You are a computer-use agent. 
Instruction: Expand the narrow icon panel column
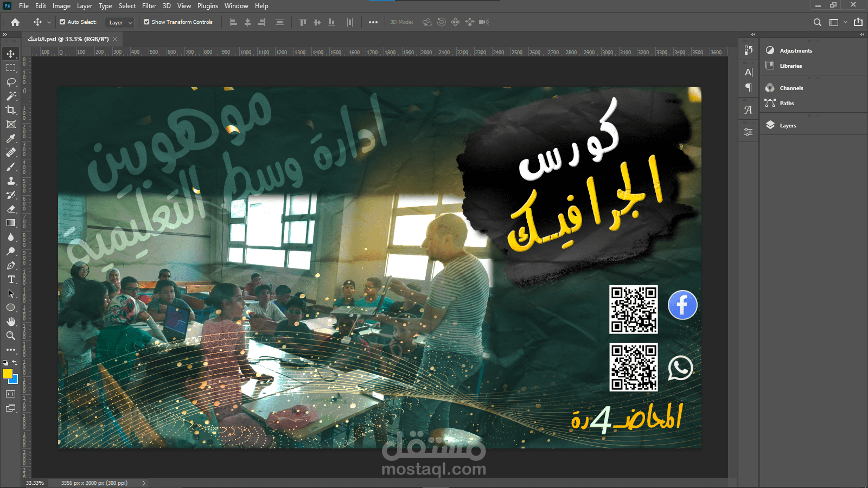pos(753,34)
